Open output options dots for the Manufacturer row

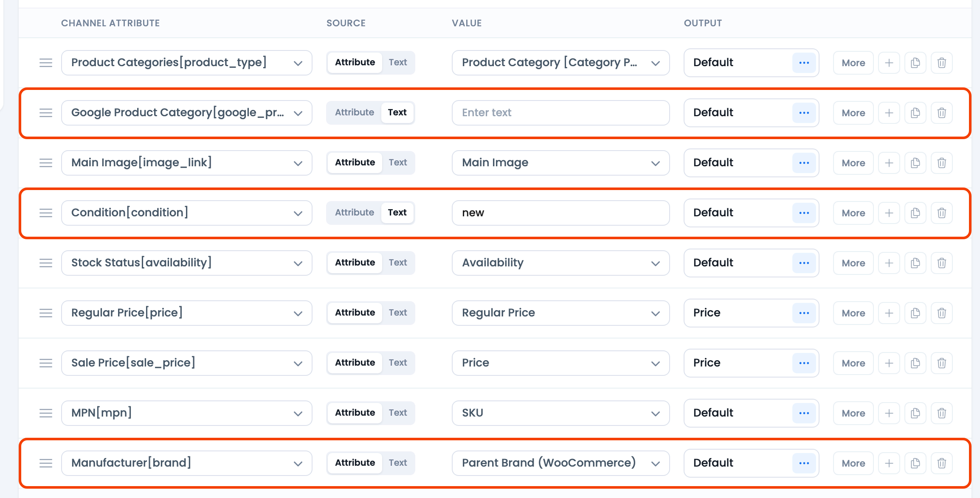(804, 463)
